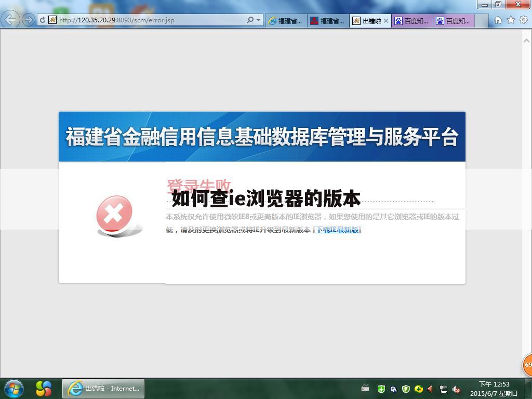The width and height of the screenshot is (532, 399).
Task: Click the network status icon in the system tray
Action: click(443, 389)
